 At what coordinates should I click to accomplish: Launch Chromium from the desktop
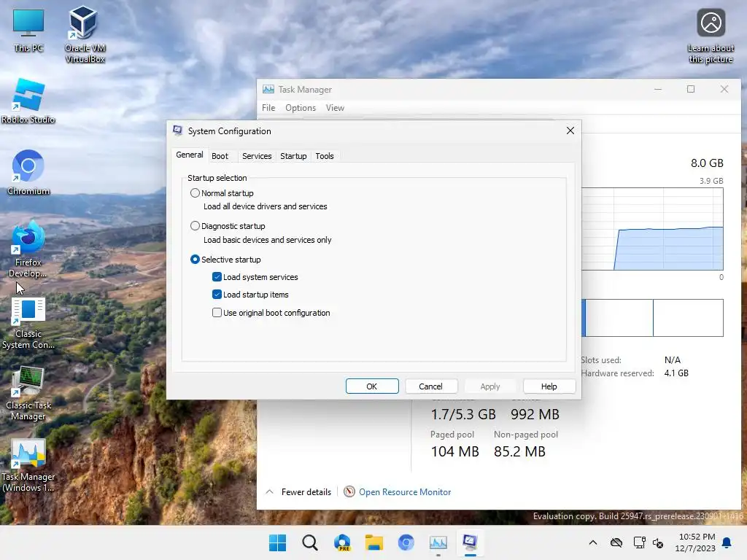pos(28,172)
